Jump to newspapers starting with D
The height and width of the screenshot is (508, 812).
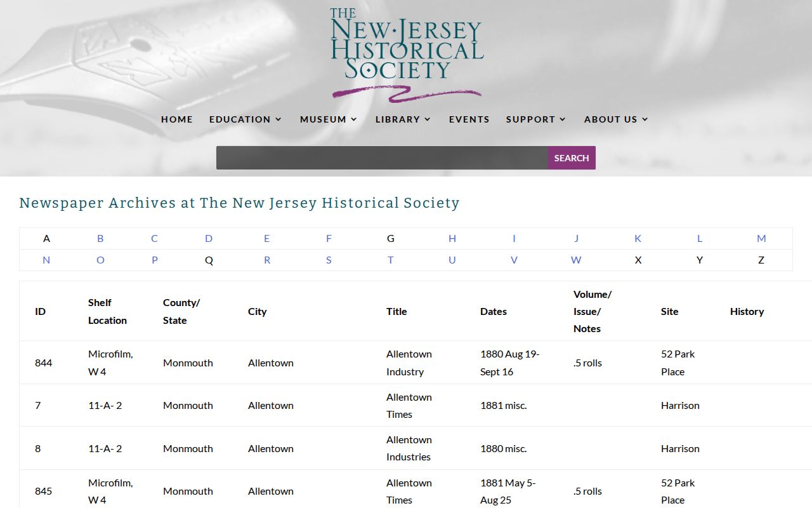click(x=209, y=239)
